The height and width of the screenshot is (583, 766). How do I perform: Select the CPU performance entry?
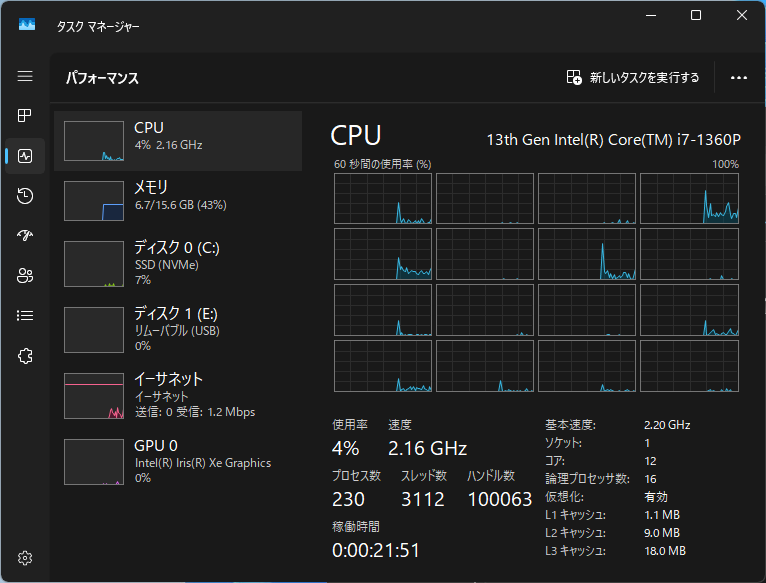pyautogui.click(x=178, y=141)
